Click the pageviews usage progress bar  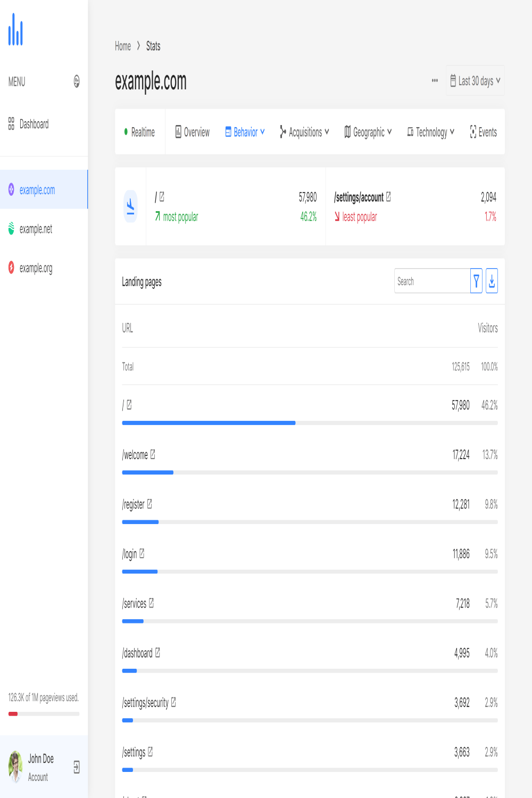[44, 714]
